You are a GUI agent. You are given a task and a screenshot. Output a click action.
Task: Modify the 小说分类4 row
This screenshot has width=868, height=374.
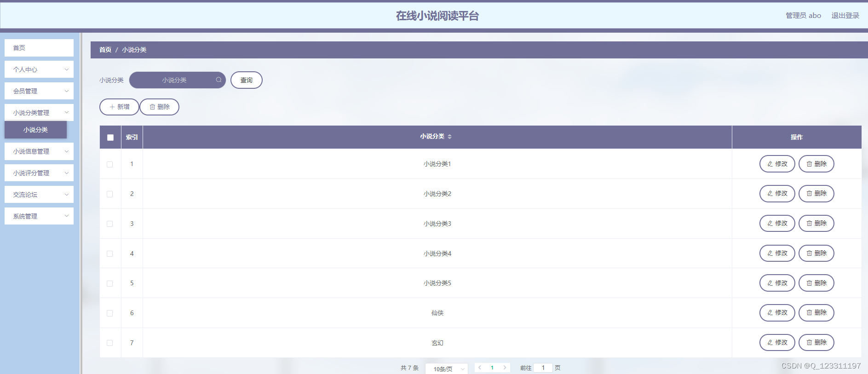tap(777, 253)
